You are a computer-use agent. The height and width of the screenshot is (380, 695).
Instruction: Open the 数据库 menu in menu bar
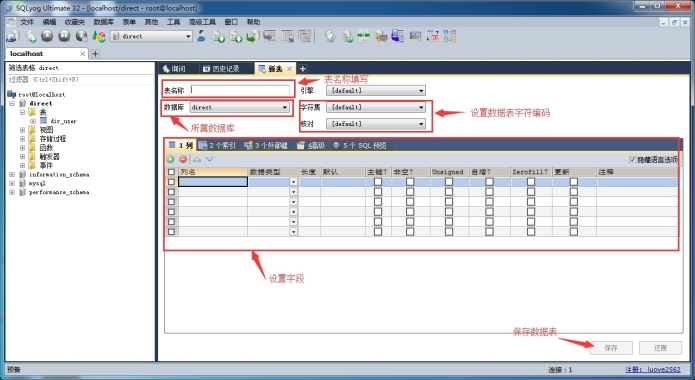click(x=103, y=22)
